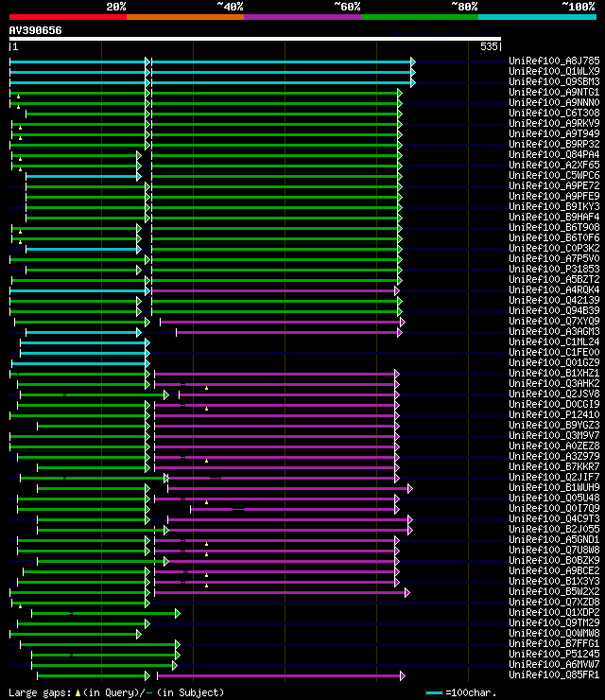Open hit UniRef100_A9NTG1
The height and width of the screenshot is (700, 605).
pyautogui.click(x=554, y=92)
